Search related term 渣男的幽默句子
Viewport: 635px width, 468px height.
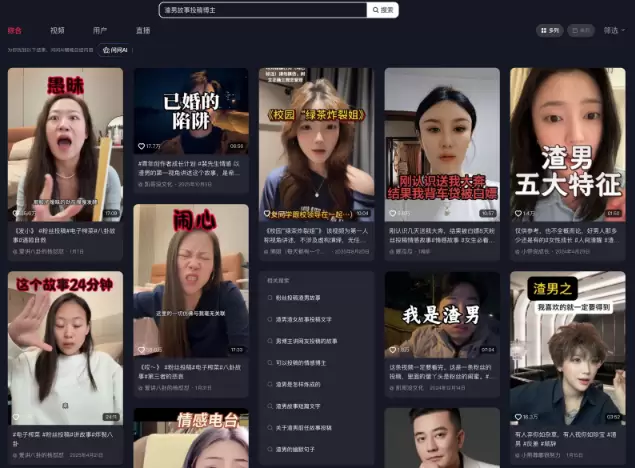[x=295, y=449]
